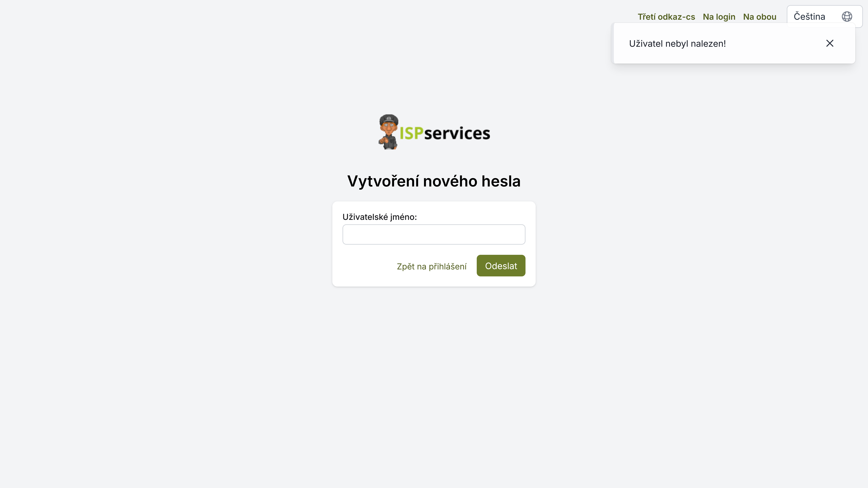Click the 'Uživatel nebyl nalezen!' message text
The width and height of the screenshot is (868, 488).
677,44
